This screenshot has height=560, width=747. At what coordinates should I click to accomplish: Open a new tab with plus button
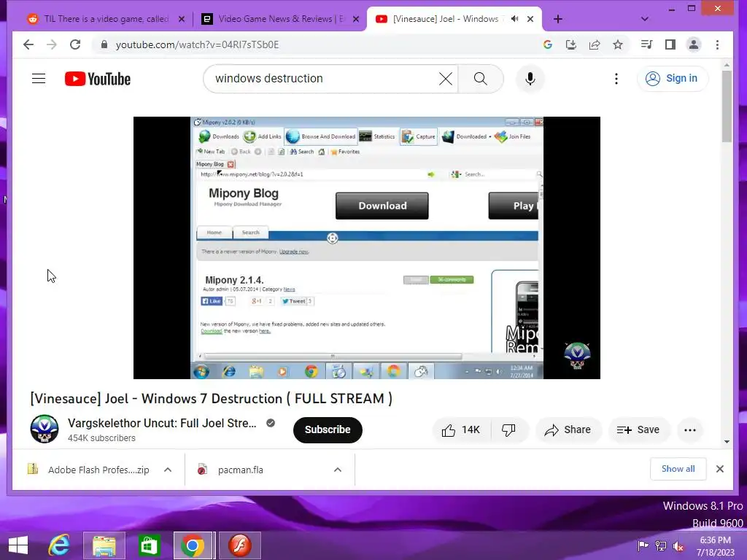(x=558, y=19)
